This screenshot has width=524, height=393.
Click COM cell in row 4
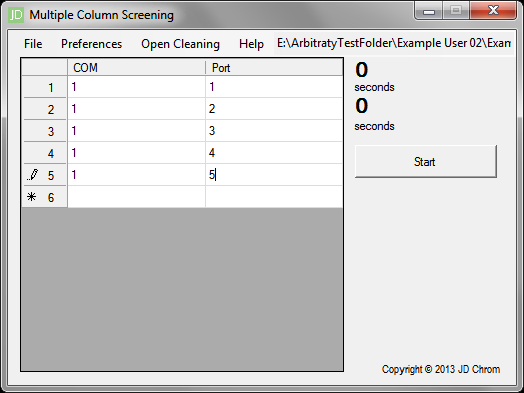coord(136,153)
